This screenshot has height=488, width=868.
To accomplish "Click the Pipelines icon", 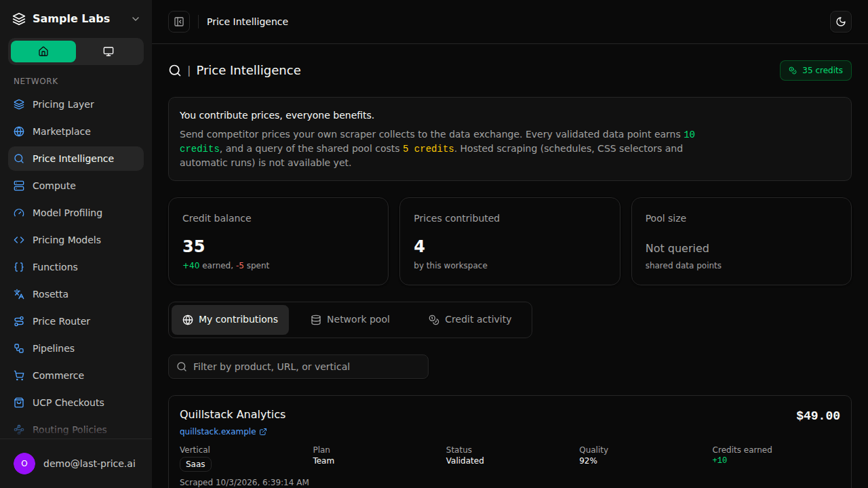I will pos(19,348).
